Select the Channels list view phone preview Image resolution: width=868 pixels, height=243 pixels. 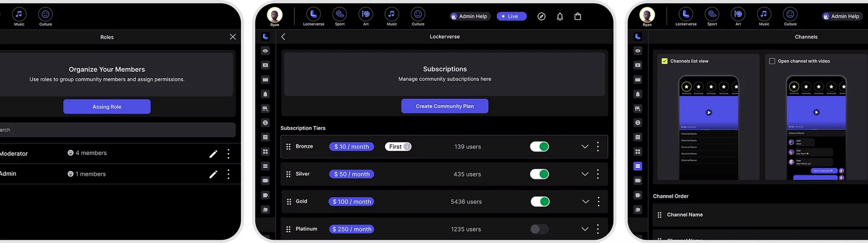(x=709, y=127)
